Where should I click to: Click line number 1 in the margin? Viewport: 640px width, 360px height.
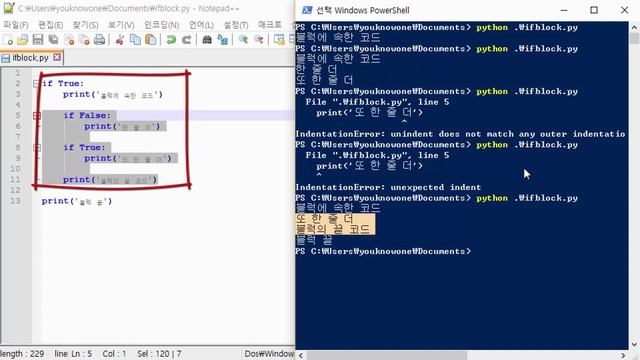click(x=18, y=73)
